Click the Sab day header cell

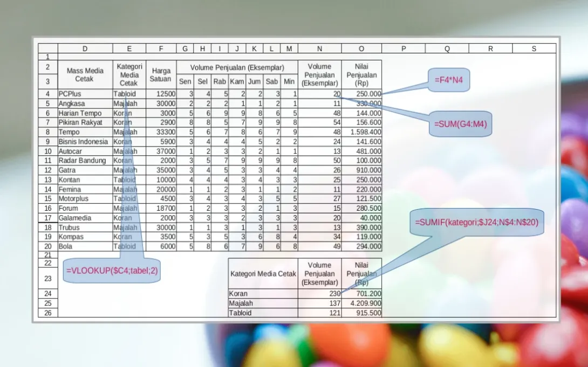271,81
